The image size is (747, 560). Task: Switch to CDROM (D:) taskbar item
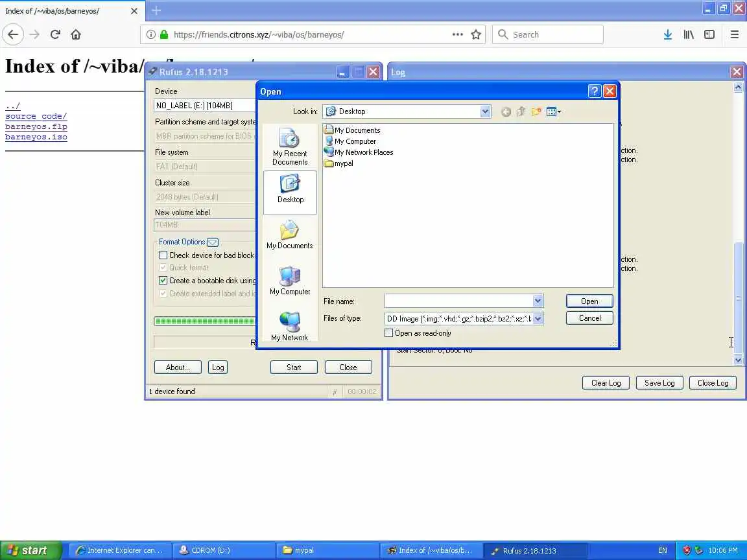click(224, 550)
